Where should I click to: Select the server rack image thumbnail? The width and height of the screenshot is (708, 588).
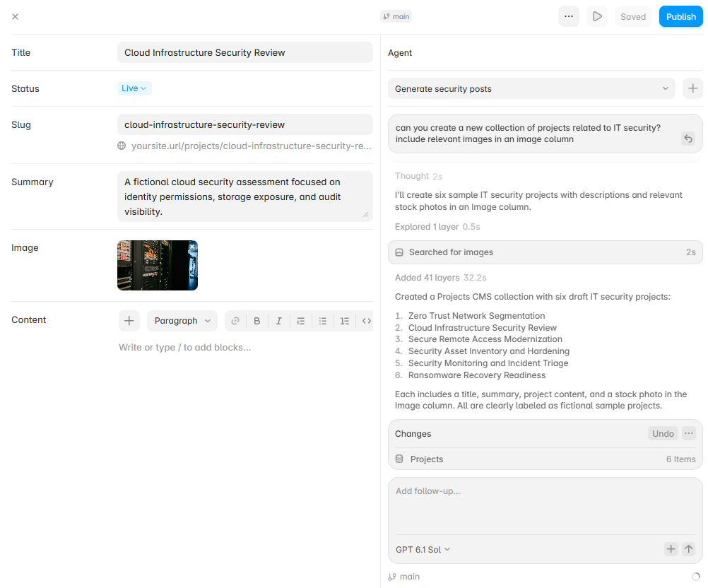pyautogui.click(x=157, y=265)
